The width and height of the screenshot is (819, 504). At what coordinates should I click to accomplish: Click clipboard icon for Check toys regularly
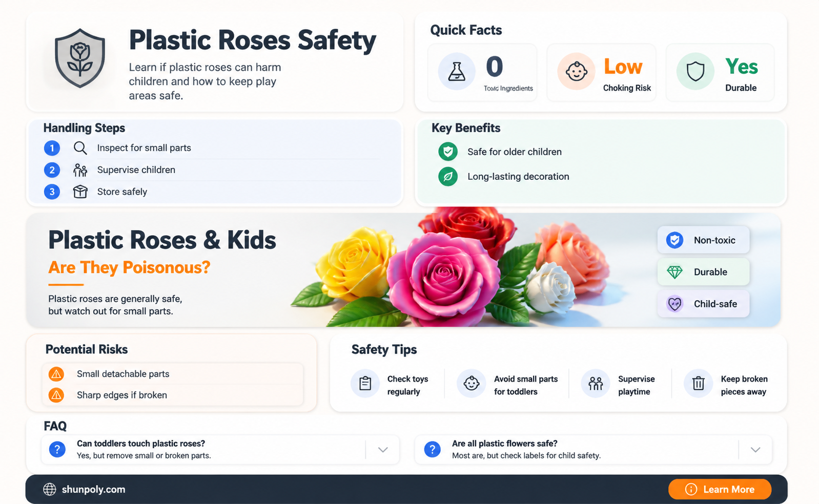click(x=365, y=383)
